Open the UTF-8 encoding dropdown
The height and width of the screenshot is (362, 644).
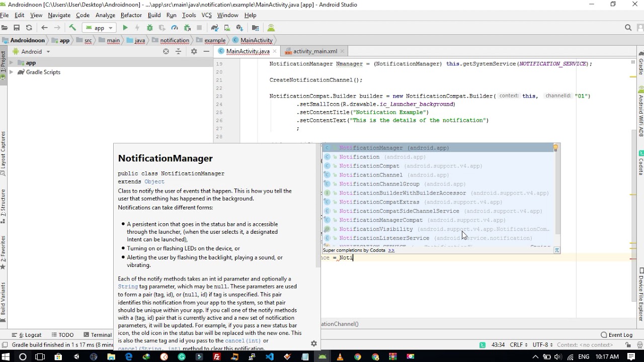543,345
